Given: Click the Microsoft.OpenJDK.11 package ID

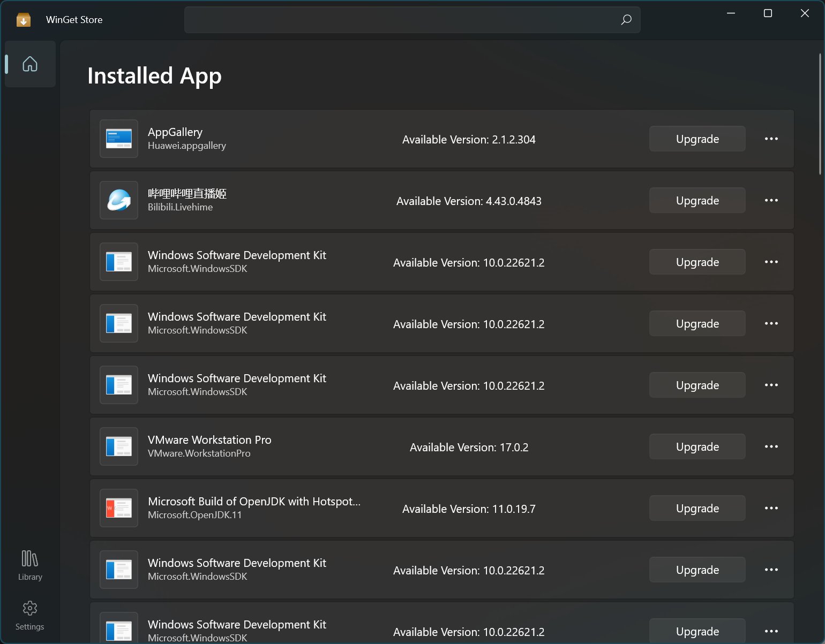Looking at the screenshot, I should (195, 515).
